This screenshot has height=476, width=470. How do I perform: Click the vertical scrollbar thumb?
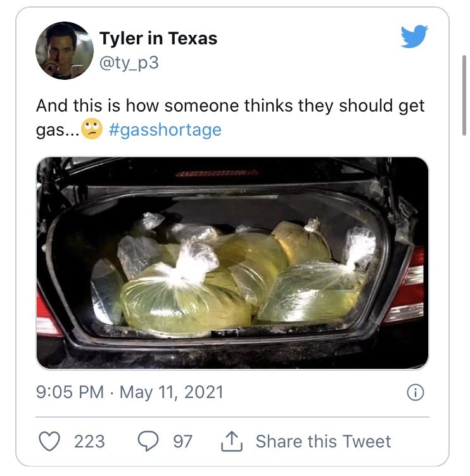464,95
